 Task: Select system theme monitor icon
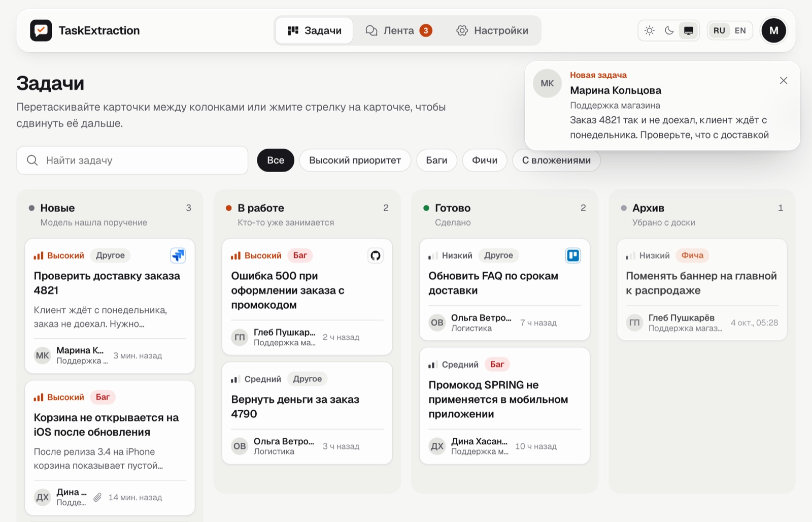689,30
